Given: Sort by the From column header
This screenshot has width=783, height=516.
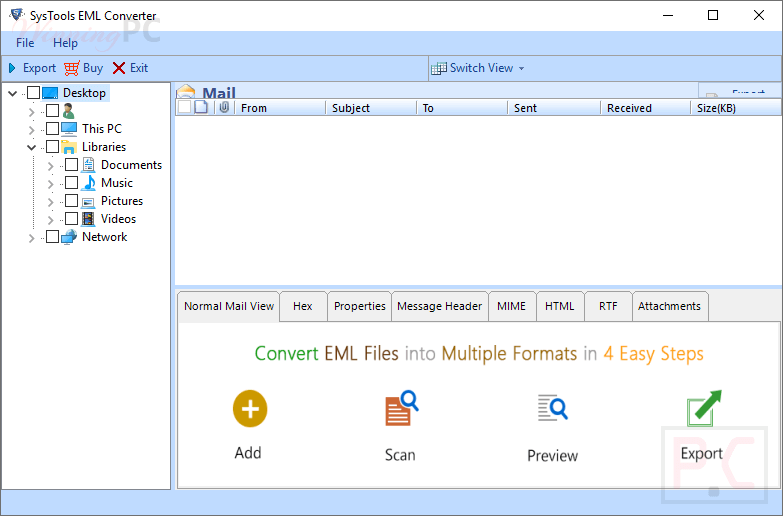Looking at the screenshot, I should tap(280, 108).
